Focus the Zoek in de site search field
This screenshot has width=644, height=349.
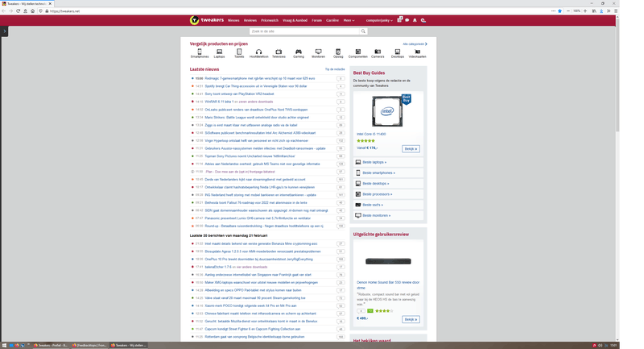click(304, 31)
